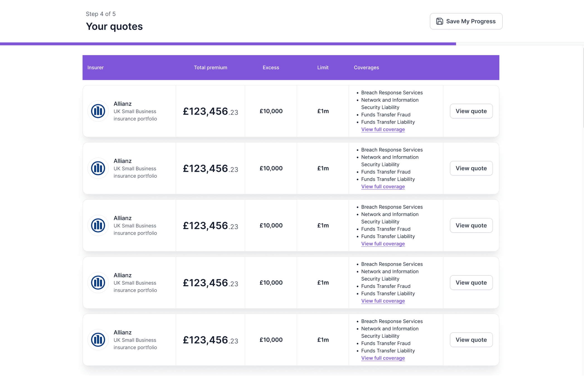Click the Allianz logo in first quote row

click(x=98, y=111)
